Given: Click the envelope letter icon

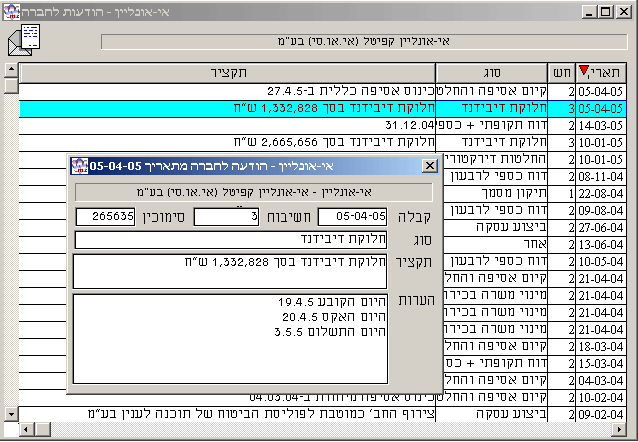Looking at the screenshot, I should pos(24,40).
